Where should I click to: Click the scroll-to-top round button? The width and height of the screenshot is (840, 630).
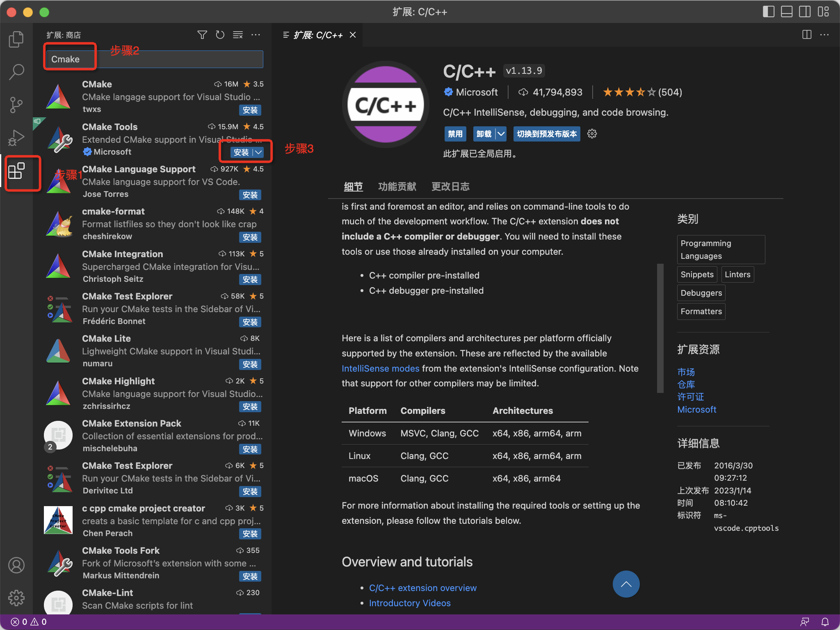coord(626,584)
